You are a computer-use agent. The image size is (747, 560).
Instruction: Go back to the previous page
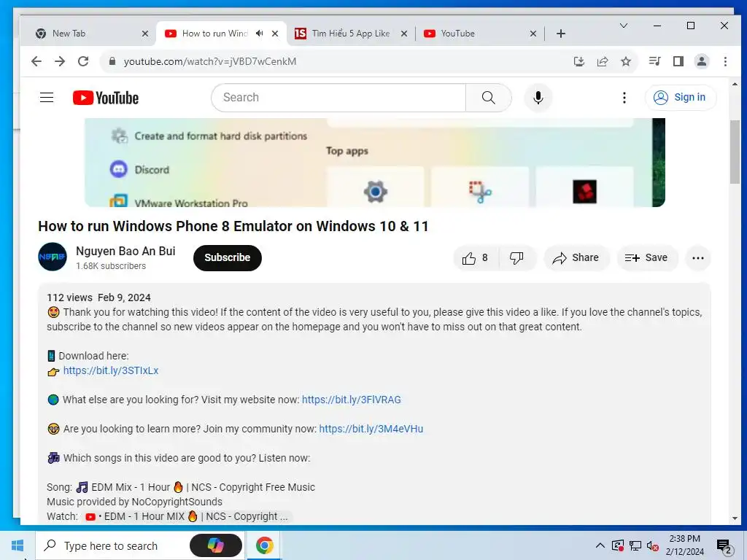click(x=36, y=61)
